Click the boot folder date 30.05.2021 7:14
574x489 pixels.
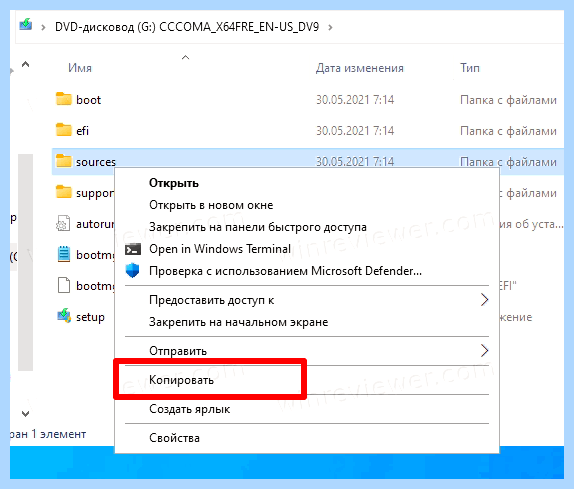(x=355, y=100)
